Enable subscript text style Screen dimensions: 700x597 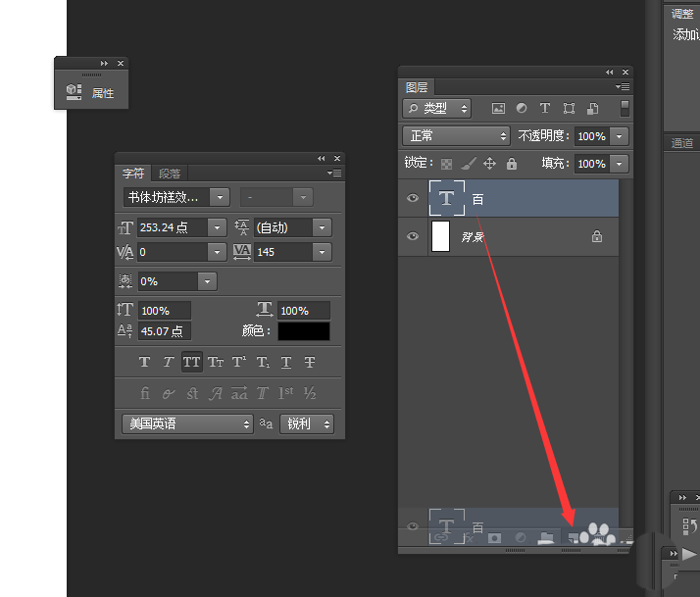(x=263, y=362)
